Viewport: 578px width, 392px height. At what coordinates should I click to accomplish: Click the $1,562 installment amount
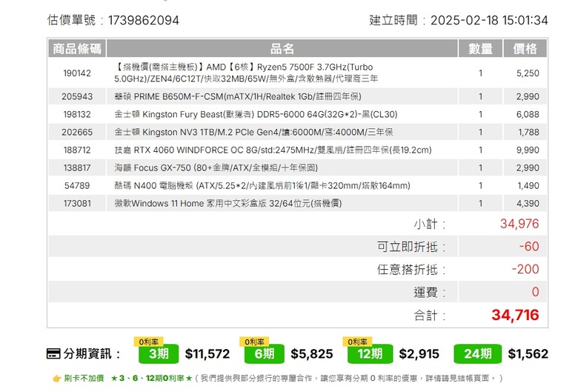(x=528, y=354)
